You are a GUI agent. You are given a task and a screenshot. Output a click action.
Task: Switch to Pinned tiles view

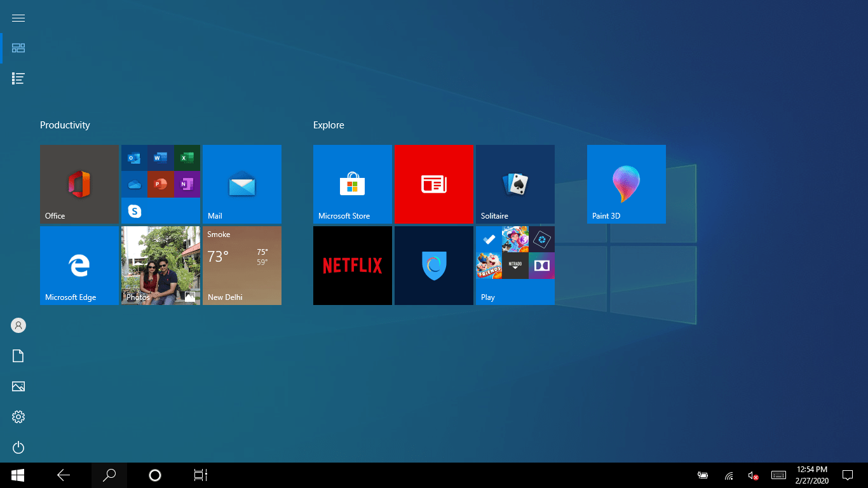click(x=18, y=48)
